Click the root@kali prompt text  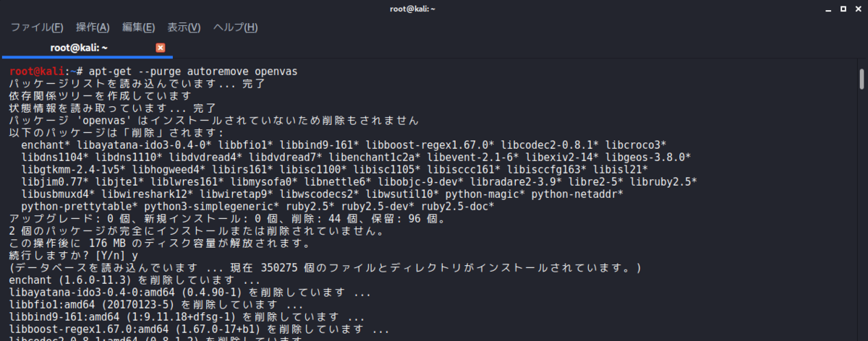click(37, 72)
